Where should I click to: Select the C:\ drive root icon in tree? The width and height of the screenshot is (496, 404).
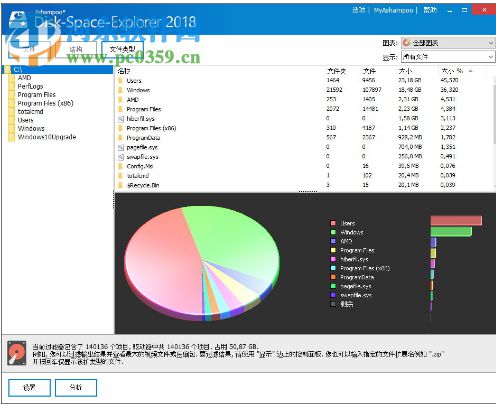point(7,70)
